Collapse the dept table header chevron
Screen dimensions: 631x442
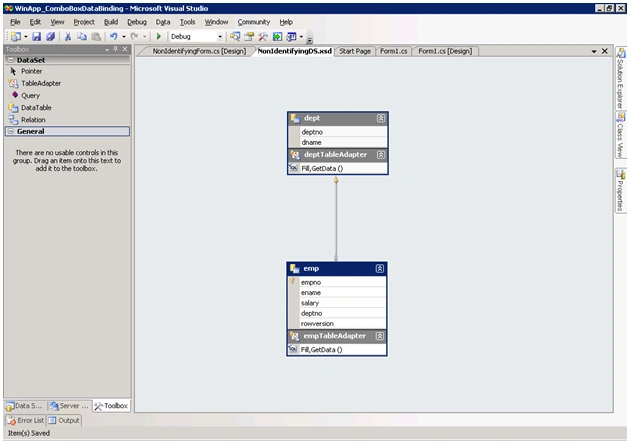click(x=381, y=118)
